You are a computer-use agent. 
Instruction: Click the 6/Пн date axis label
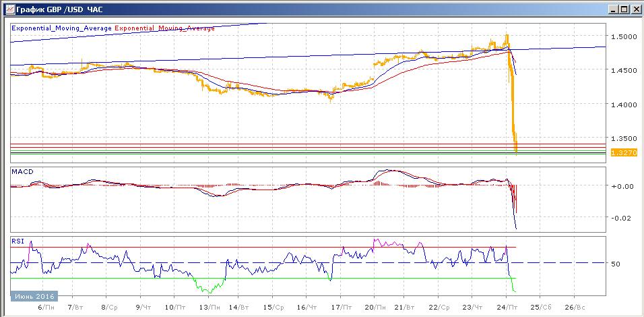(46, 308)
